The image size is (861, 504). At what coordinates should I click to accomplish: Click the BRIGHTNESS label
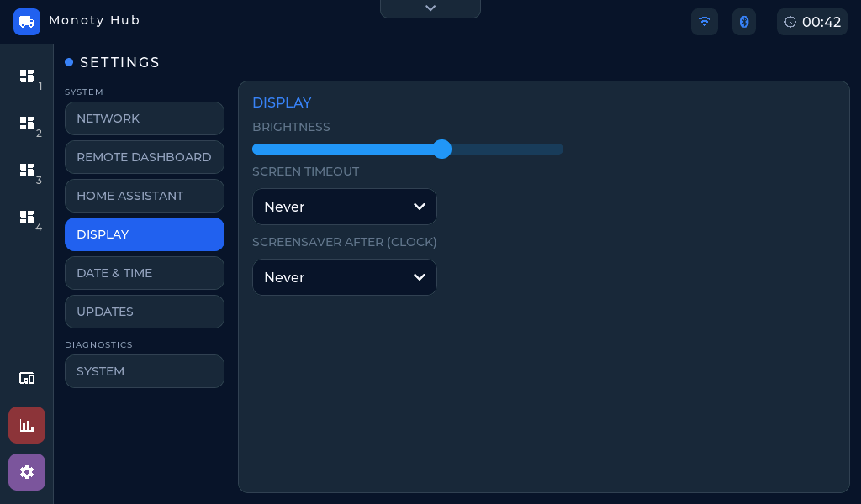click(291, 127)
